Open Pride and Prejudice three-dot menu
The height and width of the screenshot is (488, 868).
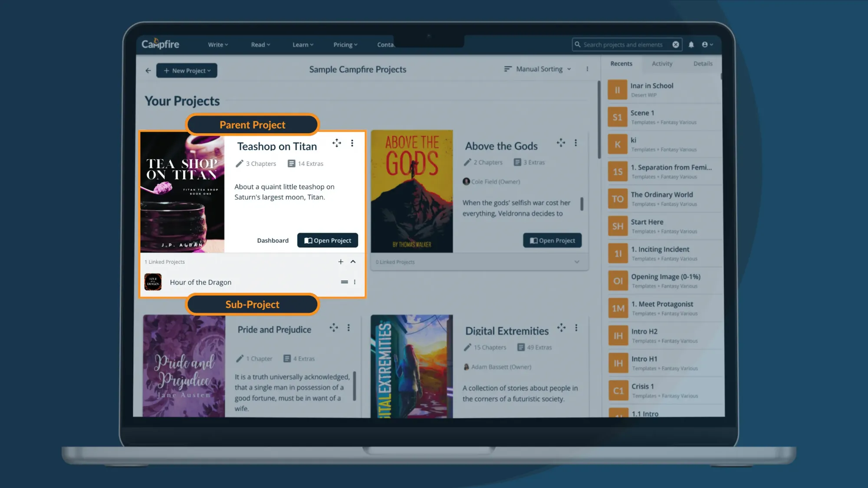coord(349,328)
